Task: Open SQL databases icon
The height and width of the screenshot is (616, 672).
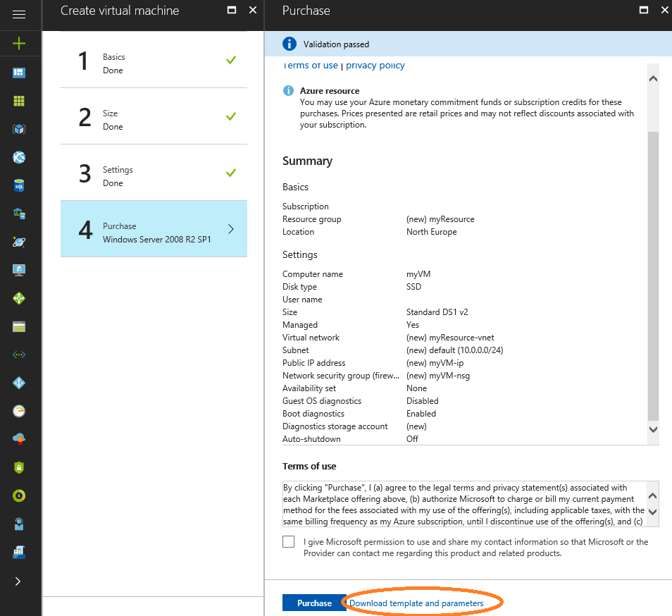Action: [x=19, y=185]
